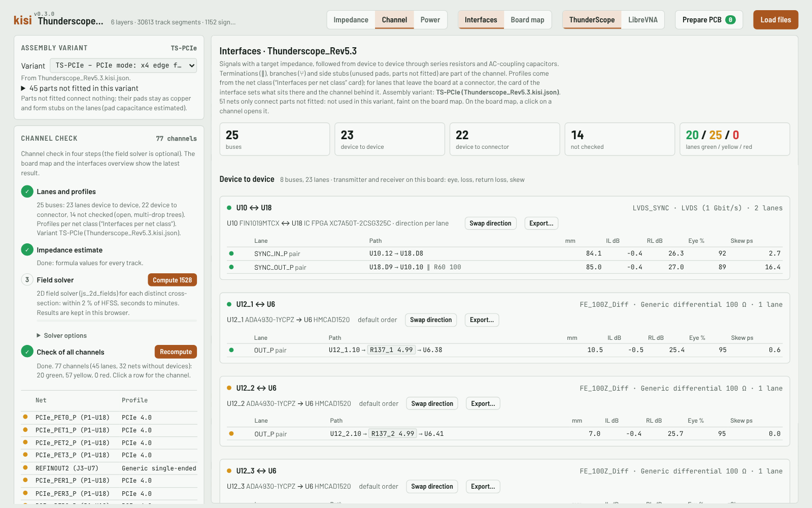This screenshot has height=508, width=812.
Task: Click the field solver progress bar
Action: pyautogui.click(x=117, y=321)
